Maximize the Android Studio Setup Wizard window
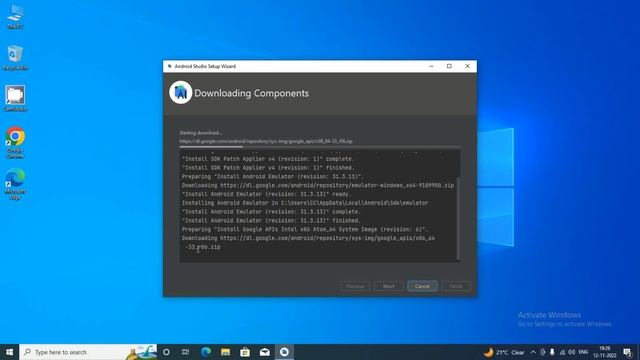Screen dimensions: 640x360 coord(449,66)
